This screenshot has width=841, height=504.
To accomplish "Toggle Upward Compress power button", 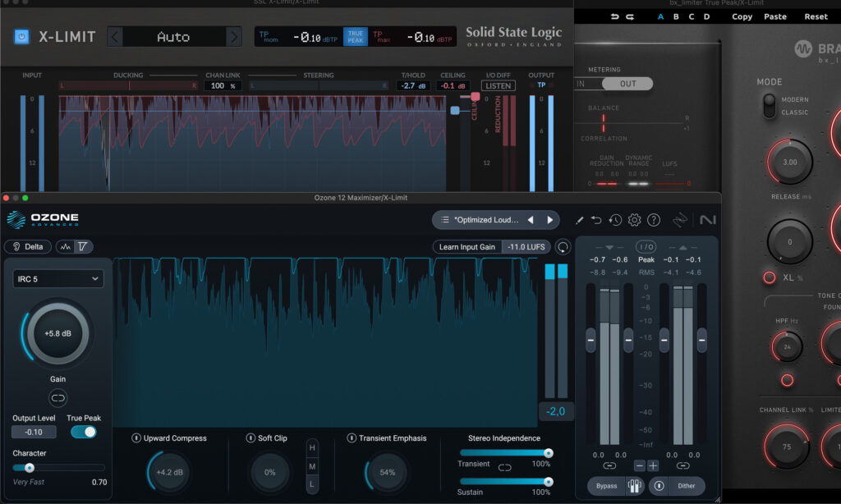I will [136, 438].
